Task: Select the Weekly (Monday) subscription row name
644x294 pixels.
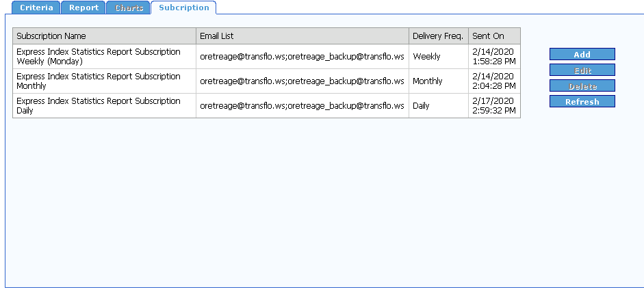Action: [x=99, y=57]
